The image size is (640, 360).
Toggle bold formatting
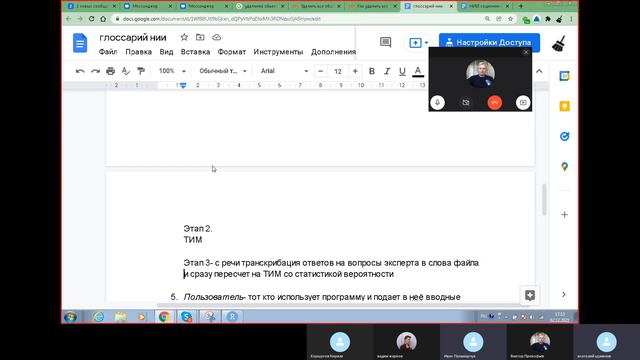pos(371,71)
